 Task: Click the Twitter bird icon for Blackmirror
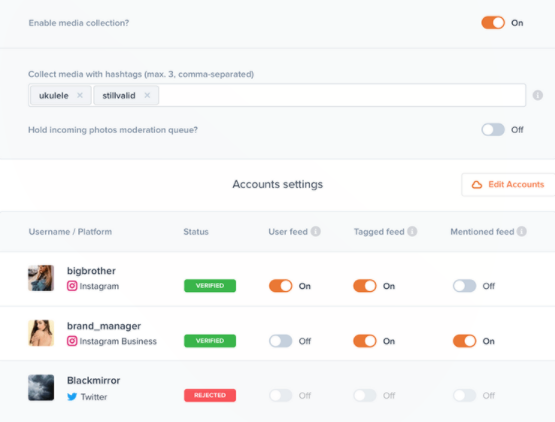72,397
